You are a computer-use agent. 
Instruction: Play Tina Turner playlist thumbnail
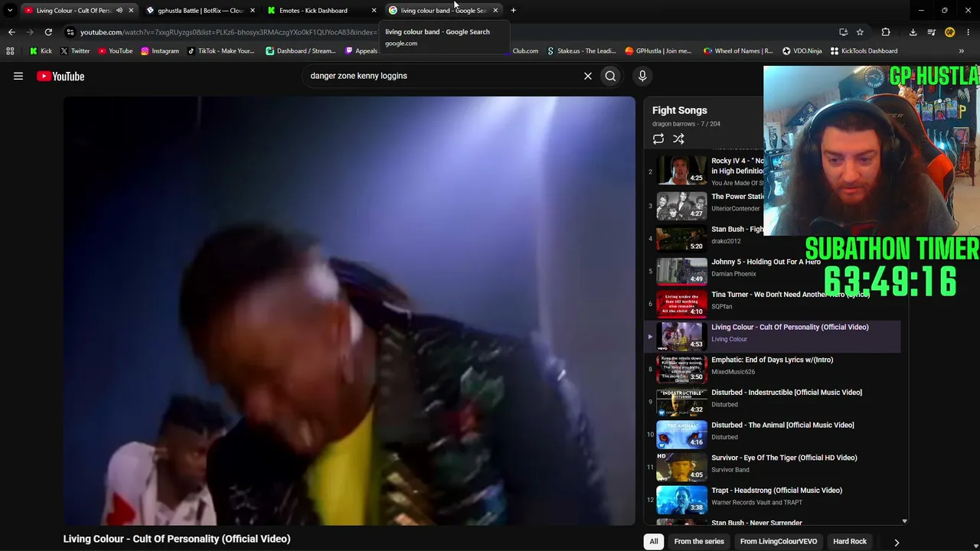pos(681,302)
